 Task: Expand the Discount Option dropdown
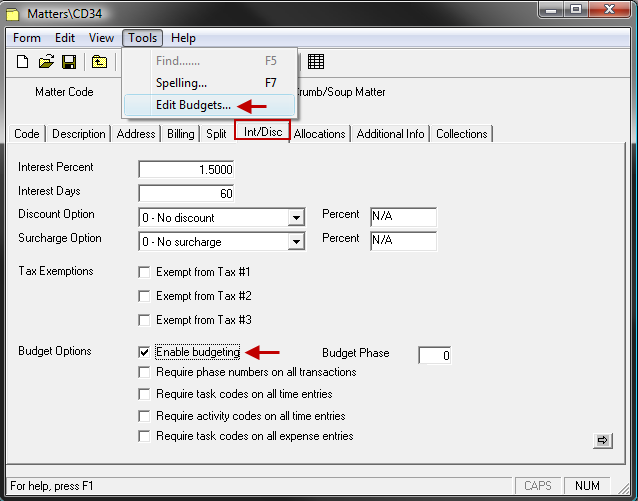(296, 218)
